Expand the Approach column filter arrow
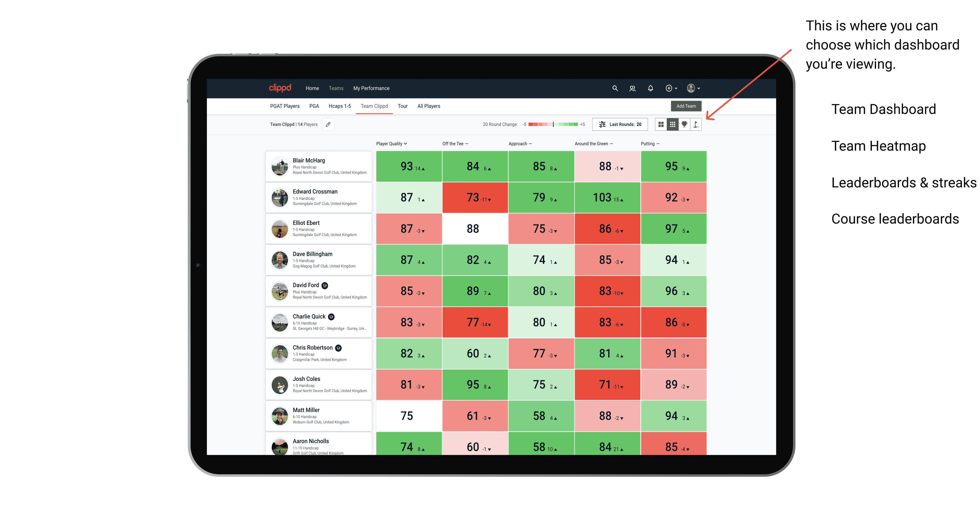Viewport: 980px width, 527px height. click(x=532, y=144)
